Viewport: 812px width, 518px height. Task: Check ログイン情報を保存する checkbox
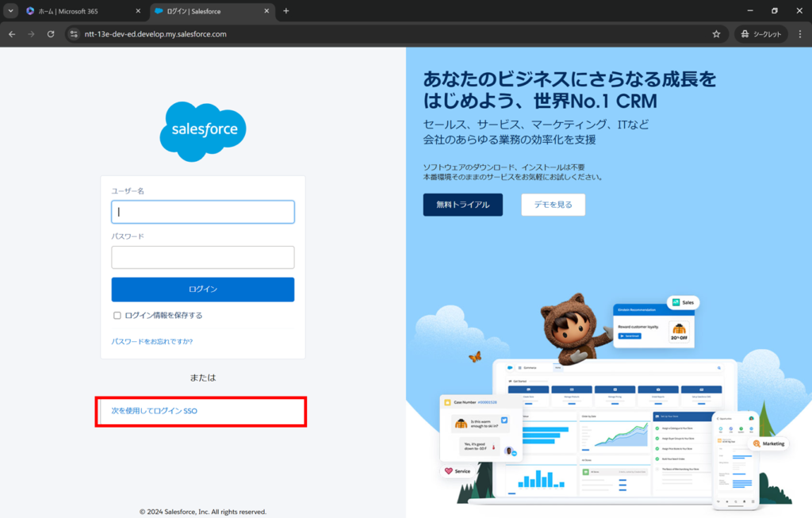point(117,316)
